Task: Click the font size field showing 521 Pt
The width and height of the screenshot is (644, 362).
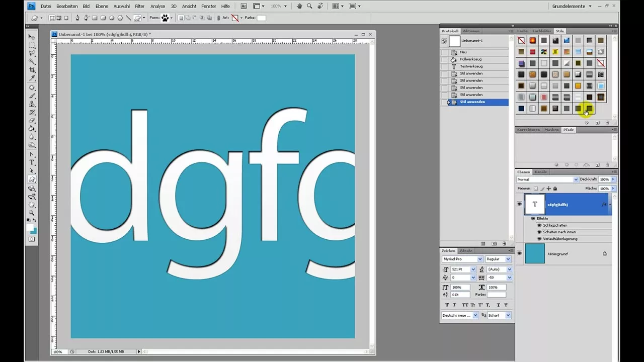Action: tap(460, 269)
